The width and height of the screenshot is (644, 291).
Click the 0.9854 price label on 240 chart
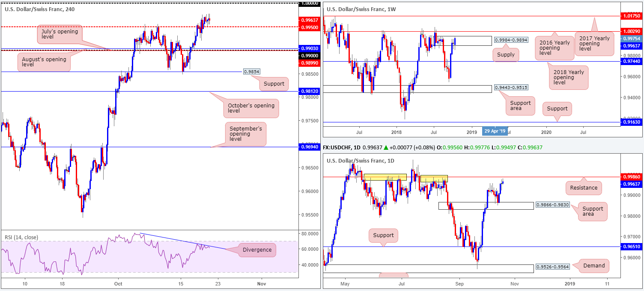point(251,72)
